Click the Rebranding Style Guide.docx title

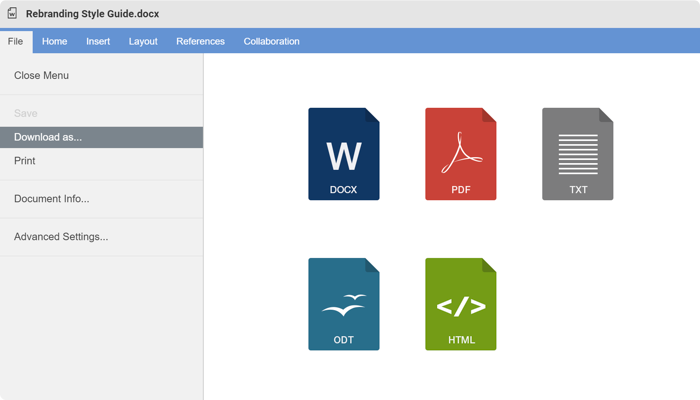(92, 14)
